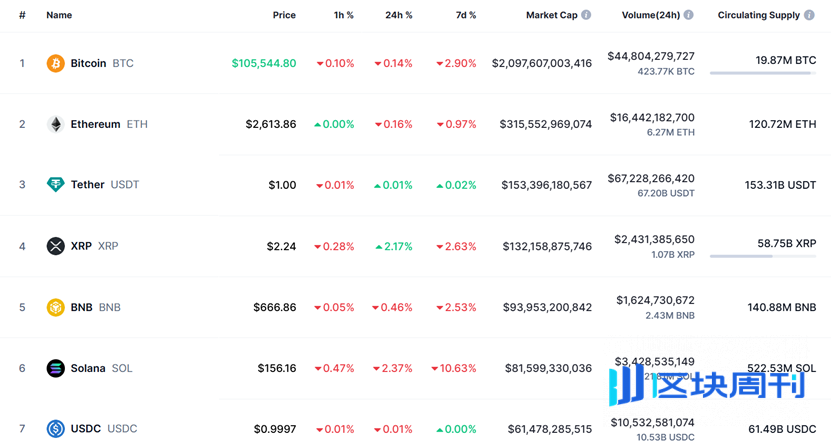Click Bitcoin volume $44,804,279,727
Viewport: 831px width, 443px height.
coord(651,56)
